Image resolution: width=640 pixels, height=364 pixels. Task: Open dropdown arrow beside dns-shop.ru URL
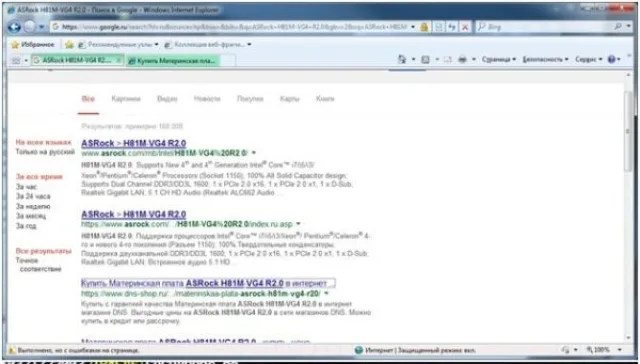326,293
